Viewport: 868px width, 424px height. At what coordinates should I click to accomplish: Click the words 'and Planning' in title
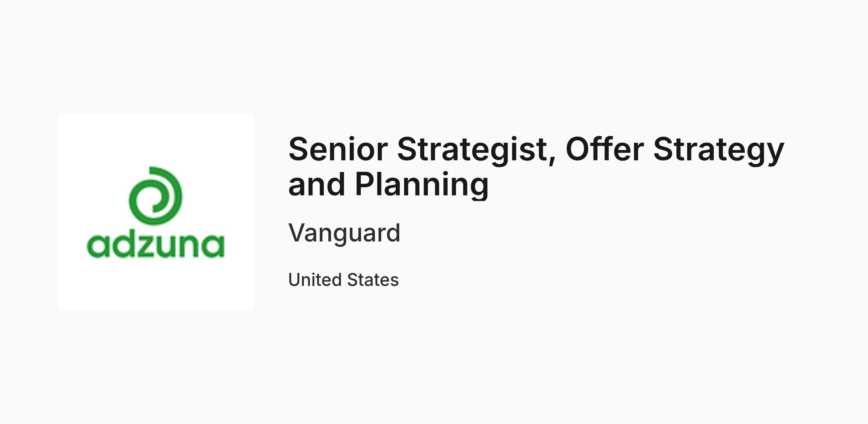click(x=388, y=185)
